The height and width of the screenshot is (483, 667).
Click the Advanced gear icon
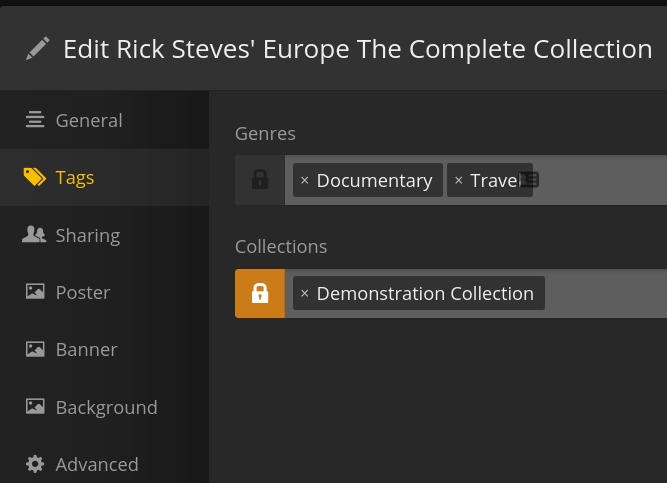35,464
